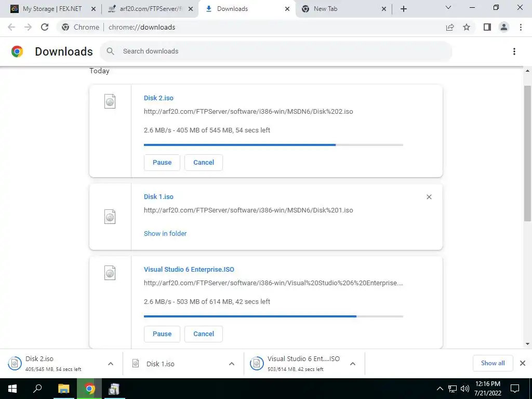Viewport: 532px width, 399px height.
Task: Open the volume icon in system tray
Action: click(x=465, y=389)
